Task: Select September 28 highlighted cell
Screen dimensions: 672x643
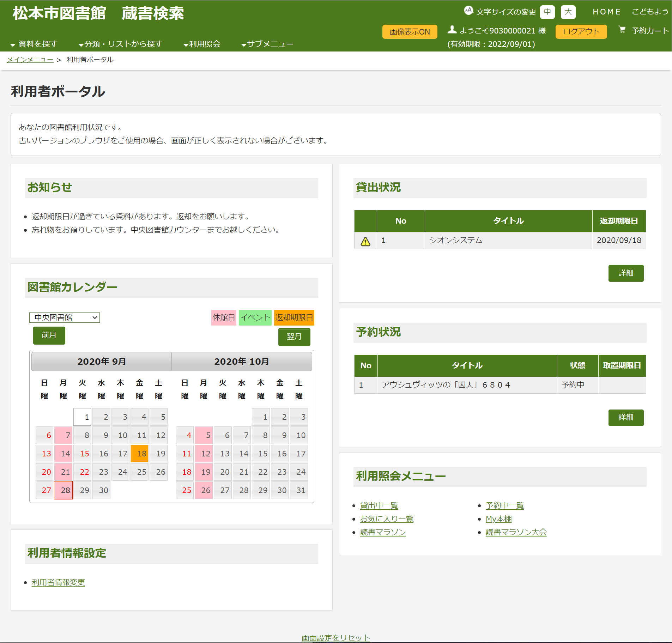Action: click(x=63, y=490)
